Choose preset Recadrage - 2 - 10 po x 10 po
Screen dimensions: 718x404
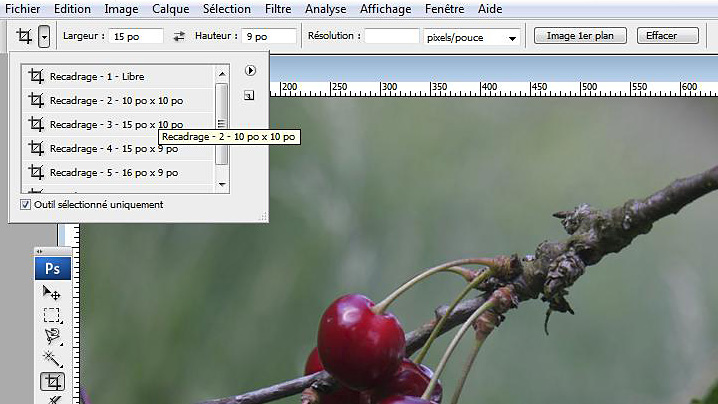(x=118, y=100)
